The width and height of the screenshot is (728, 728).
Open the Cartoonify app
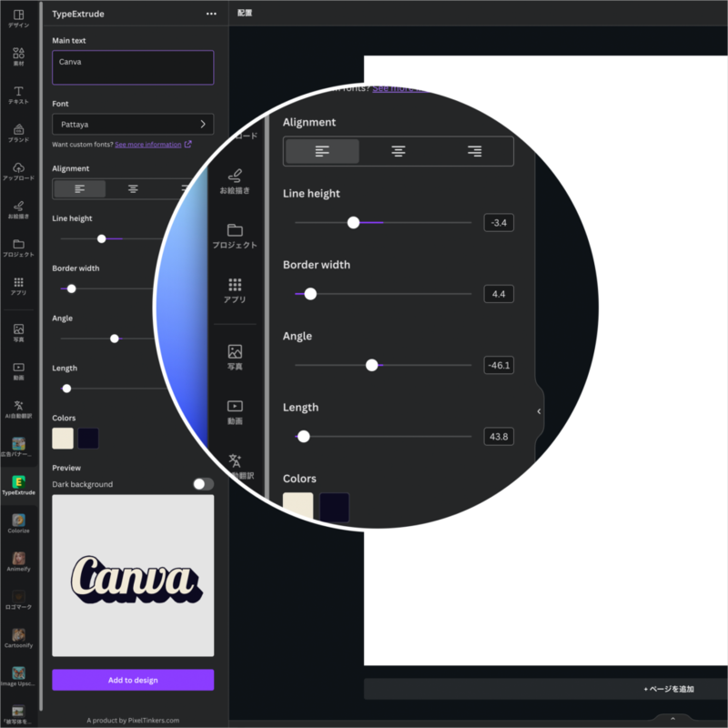[18, 639]
